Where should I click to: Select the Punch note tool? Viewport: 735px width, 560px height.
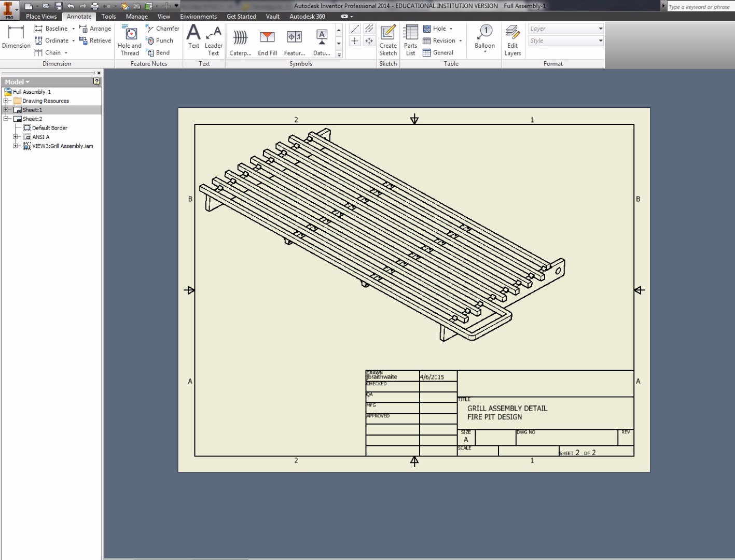click(159, 40)
